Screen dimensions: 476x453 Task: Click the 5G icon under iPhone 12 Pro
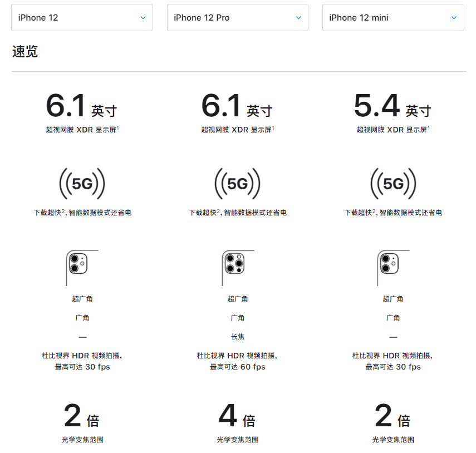point(238,184)
